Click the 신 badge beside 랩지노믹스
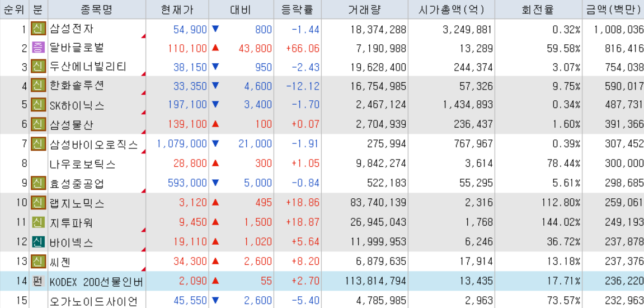644x308 pixels. point(38,202)
